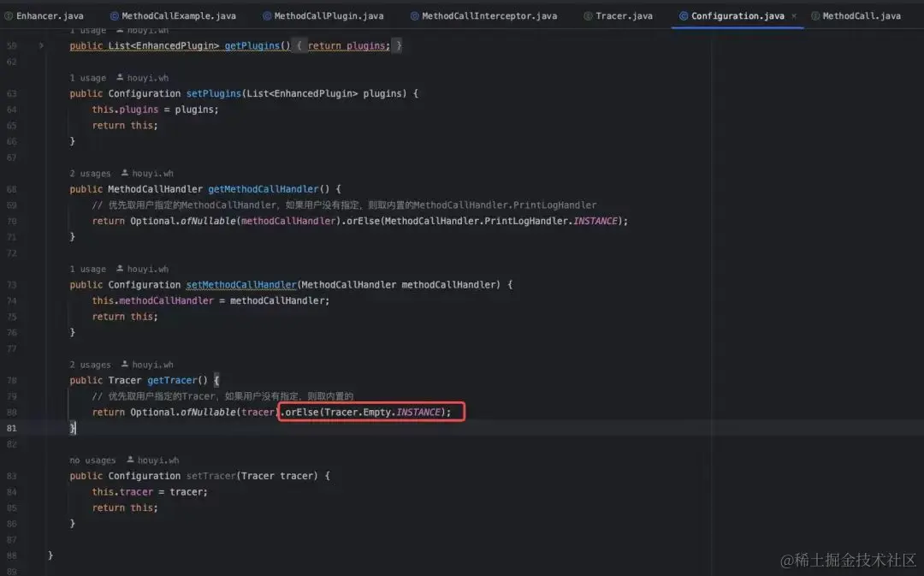This screenshot has width=924, height=576.
Task: Open '1 usage' hint above setMethodCallHandler
Action: click(88, 269)
